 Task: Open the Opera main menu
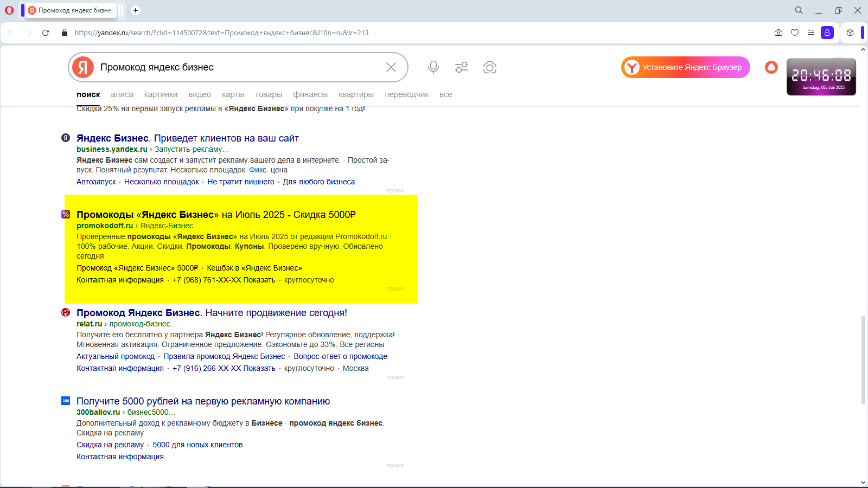click(9, 10)
